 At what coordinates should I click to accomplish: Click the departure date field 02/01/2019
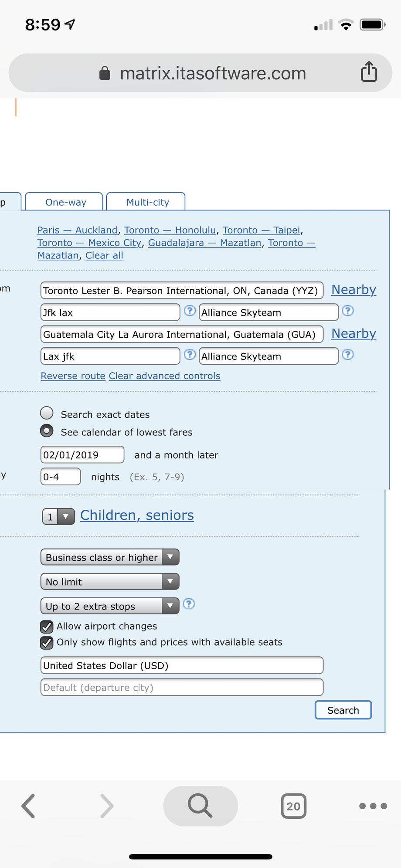[x=82, y=455]
